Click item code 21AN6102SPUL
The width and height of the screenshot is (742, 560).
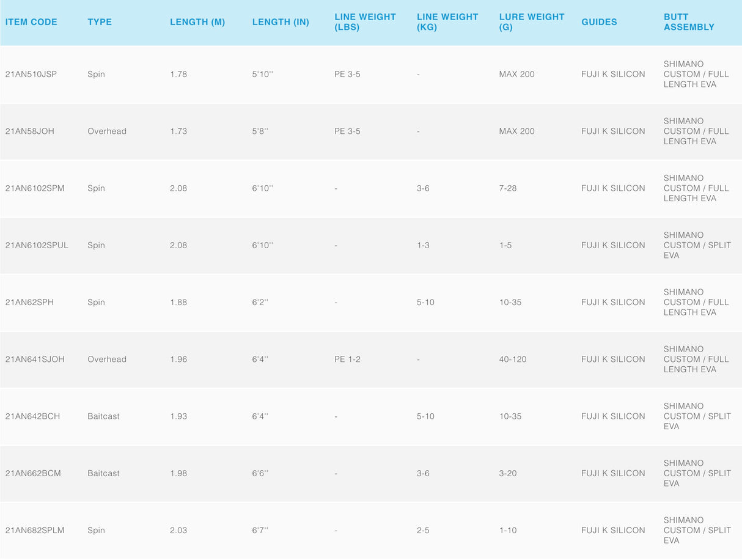point(37,245)
